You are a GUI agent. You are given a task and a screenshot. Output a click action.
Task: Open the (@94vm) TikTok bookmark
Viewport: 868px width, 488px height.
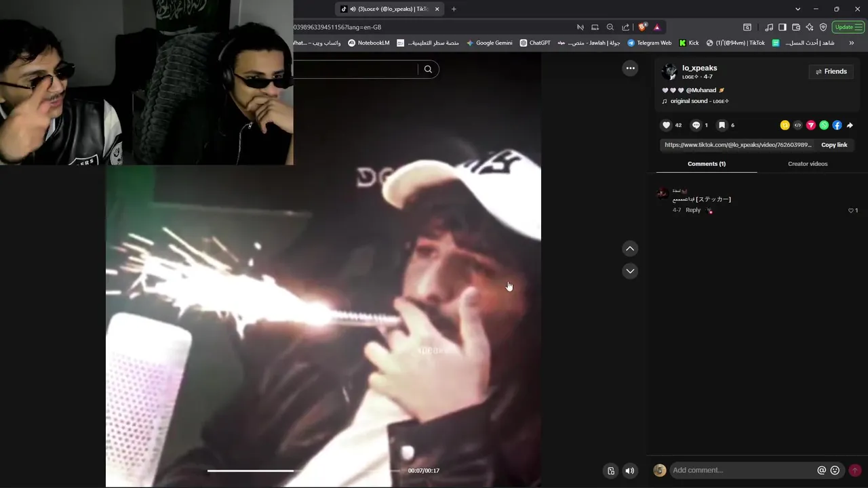(x=735, y=43)
